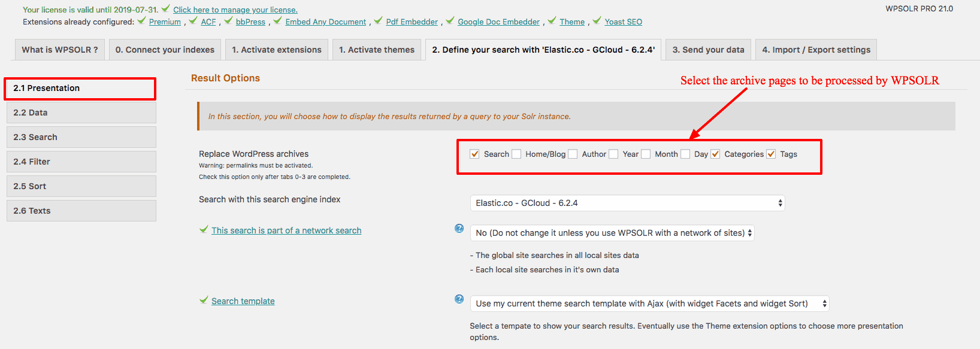
Task: Click 'Check this option only after tabs 0-3' note
Action: tap(274, 177)
